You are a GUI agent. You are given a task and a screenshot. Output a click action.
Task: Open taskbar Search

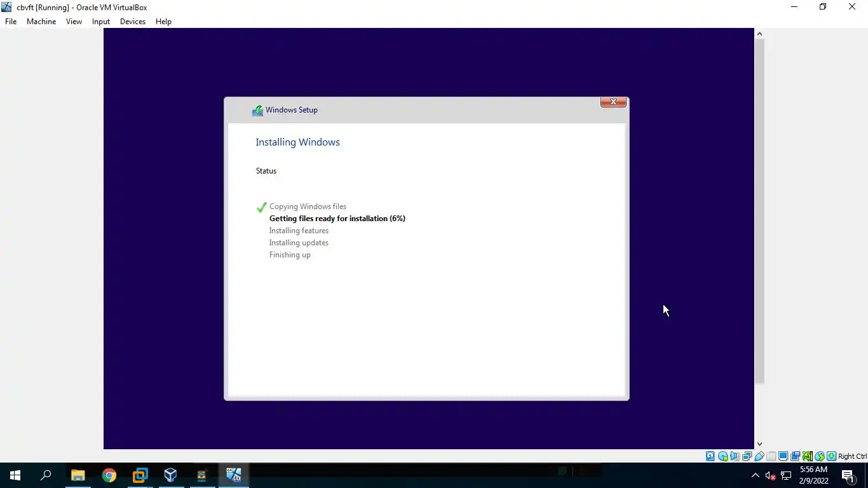pyautogui.click(x=46, y=475)
